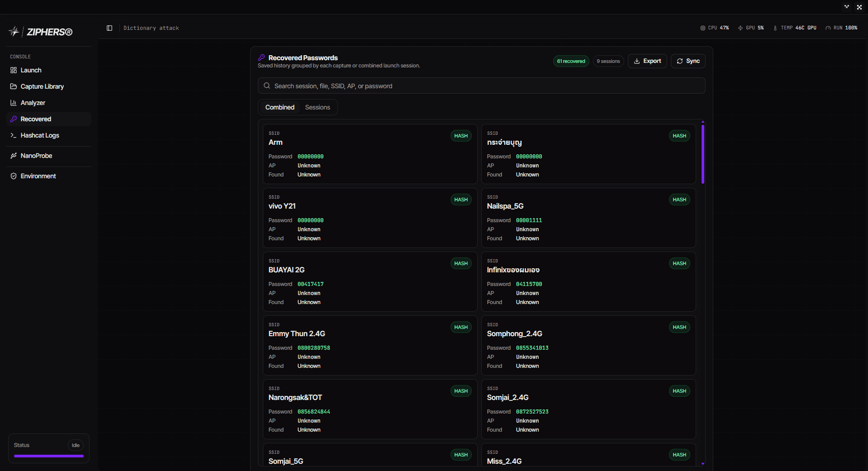Click the 9 sessions badge

coord(608,61)
